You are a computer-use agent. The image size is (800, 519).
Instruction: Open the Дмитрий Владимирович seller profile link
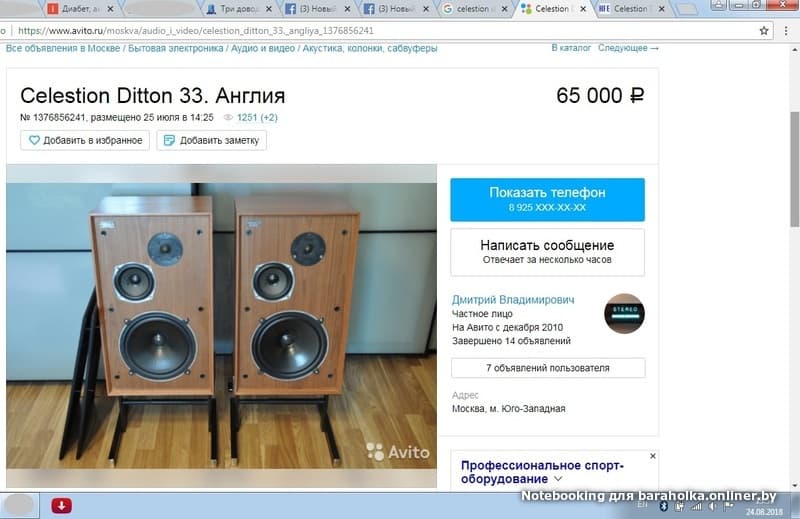pos(513,300)
